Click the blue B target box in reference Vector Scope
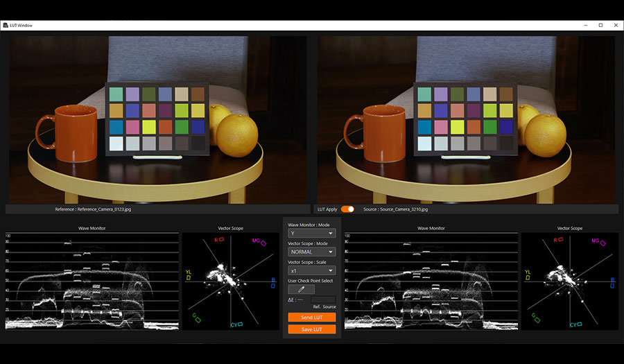The image size is (624, 364). [273, 286]
